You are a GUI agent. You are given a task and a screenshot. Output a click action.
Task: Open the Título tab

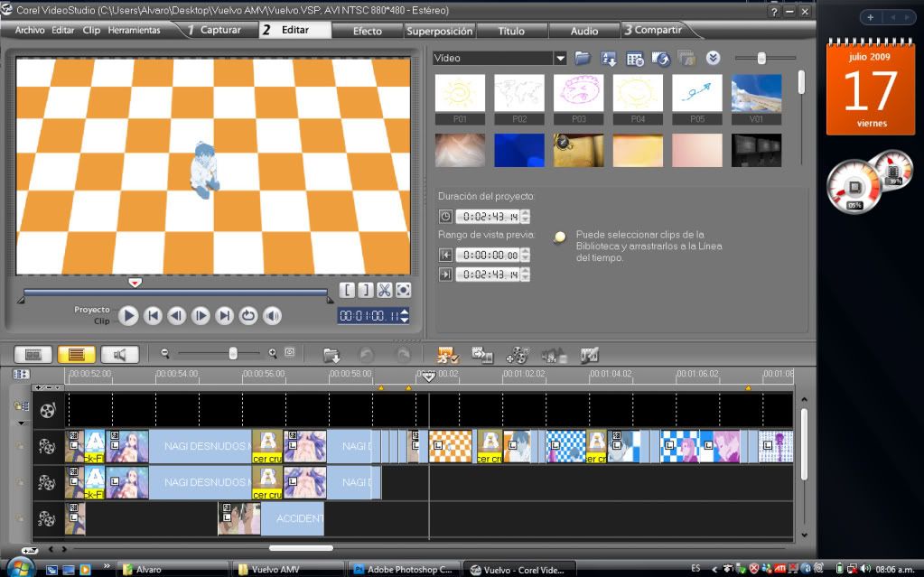coord(511,31)
